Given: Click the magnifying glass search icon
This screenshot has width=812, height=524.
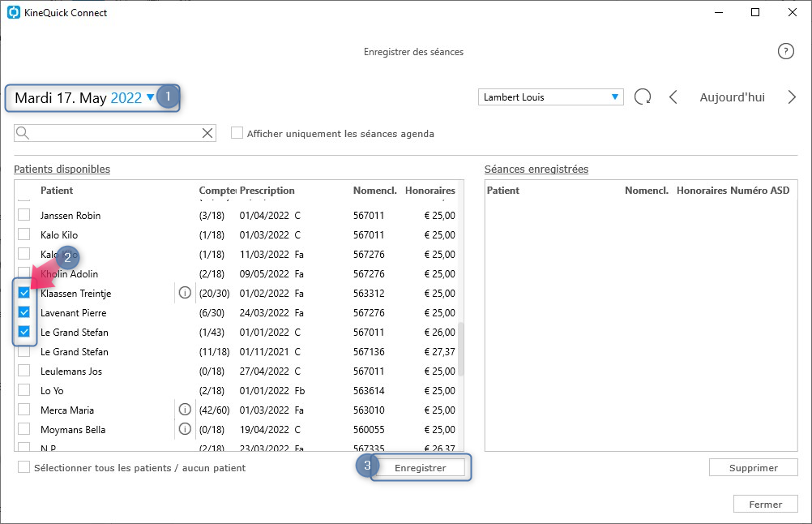Looking at the screenshot, I should pyautogui.click(x=22, y=133).
